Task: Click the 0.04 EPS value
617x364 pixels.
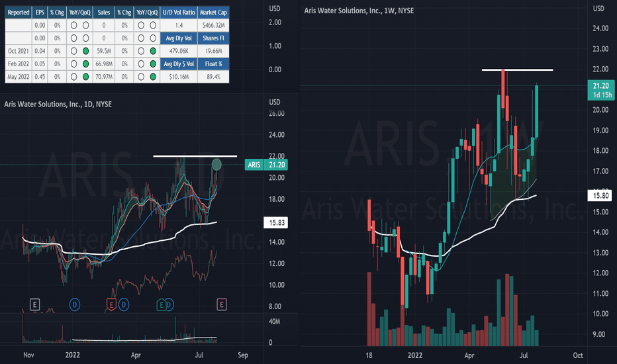Action: pos(40,51)
